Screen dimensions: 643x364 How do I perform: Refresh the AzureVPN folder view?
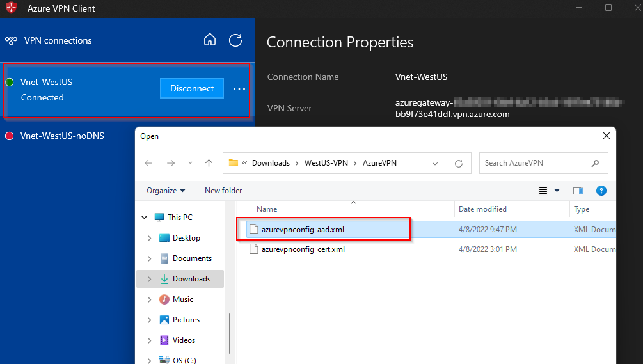tap(459, 164)
